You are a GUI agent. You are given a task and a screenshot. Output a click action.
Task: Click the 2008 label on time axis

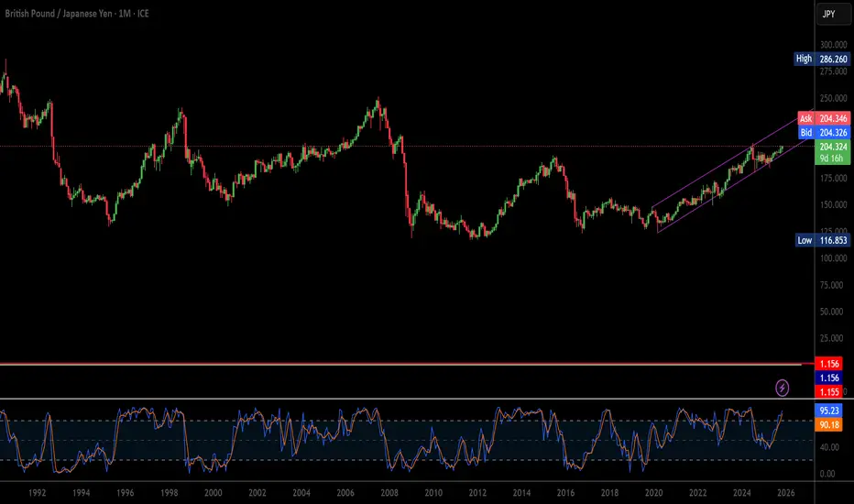[x=389, y=493]
